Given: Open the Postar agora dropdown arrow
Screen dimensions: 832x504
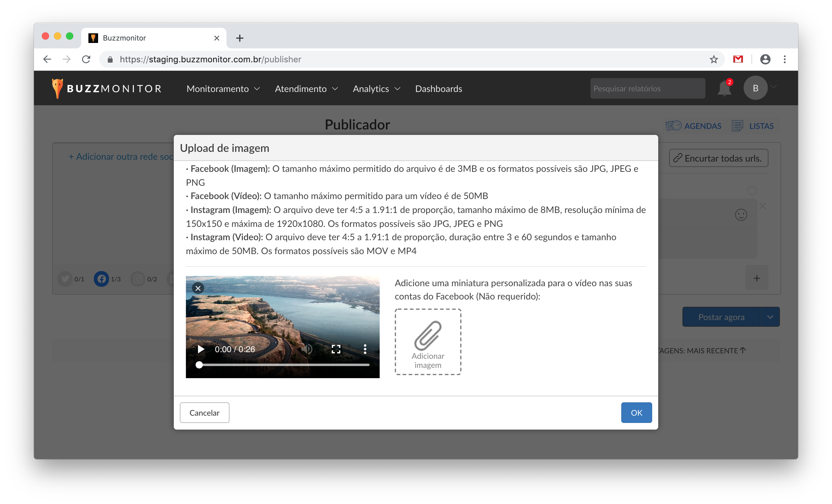Looking at the screenshot, I should pyautogui.click(x=770, y=317).
